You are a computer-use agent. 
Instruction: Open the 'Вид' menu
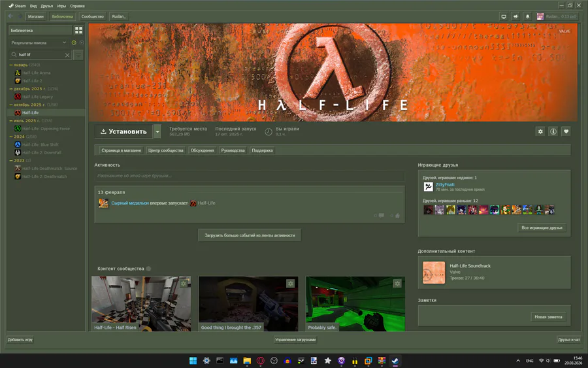pyautogui.click(x=33, y=6)
